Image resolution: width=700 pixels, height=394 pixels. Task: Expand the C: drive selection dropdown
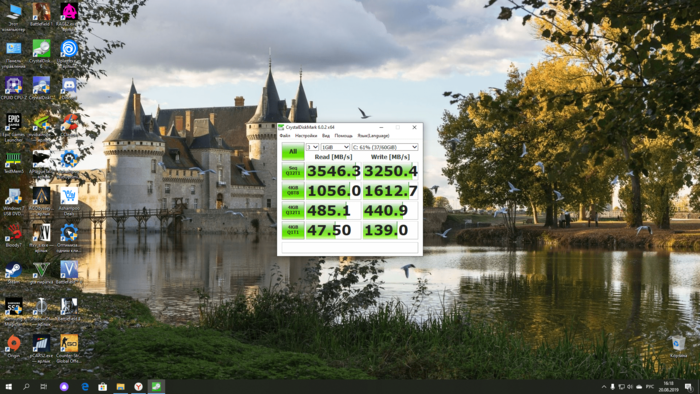tap(385, 147)
